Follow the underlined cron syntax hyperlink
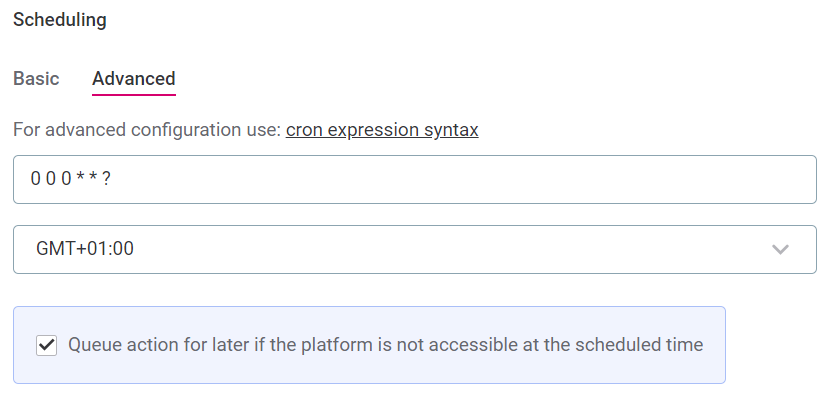 click(382, 130)
